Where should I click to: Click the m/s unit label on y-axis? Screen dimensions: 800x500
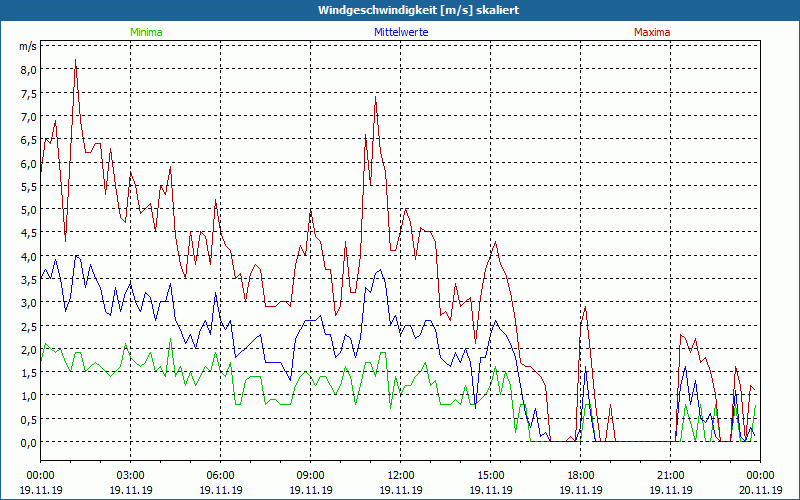[27, 46]
